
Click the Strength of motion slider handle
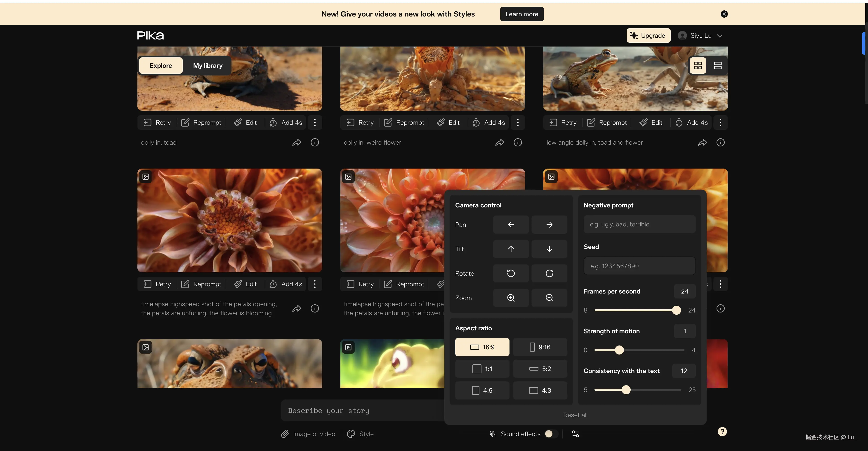pos(619,350)
